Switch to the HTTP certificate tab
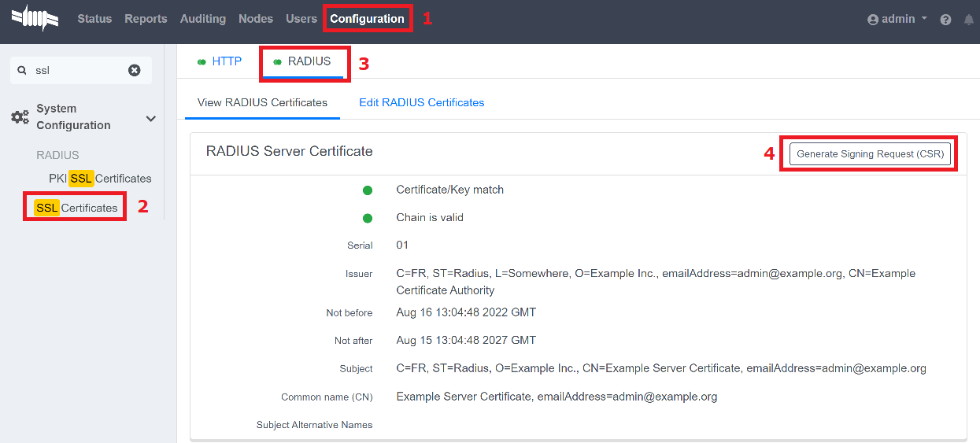Screen dimensions: 980x443 (220, 61)
